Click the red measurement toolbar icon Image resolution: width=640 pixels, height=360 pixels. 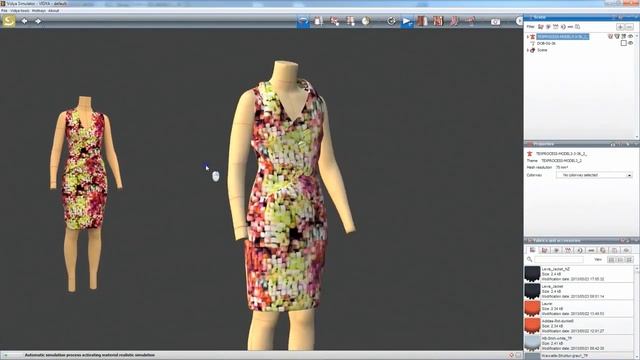click(x=470, y=21)
